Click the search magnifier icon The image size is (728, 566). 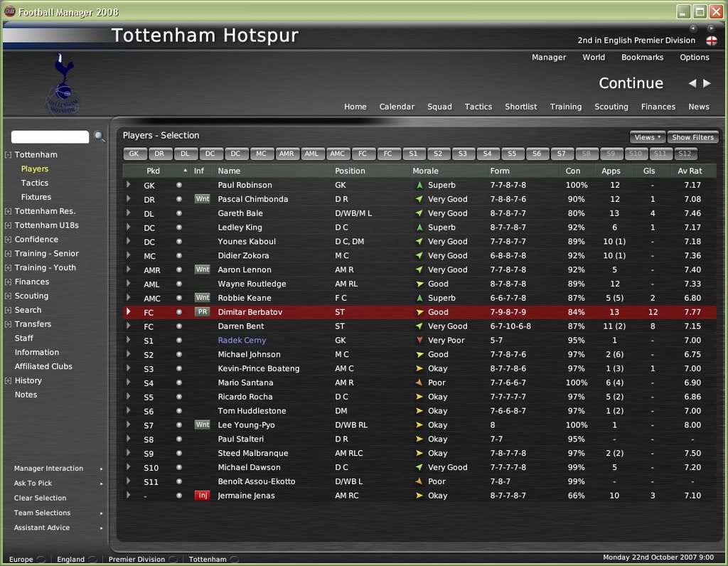[x=100, y=137]
